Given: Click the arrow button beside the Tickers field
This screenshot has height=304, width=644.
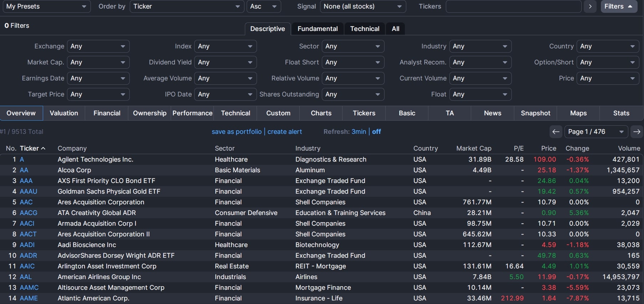Looking at the screenshot, I should tap(590, 6).
